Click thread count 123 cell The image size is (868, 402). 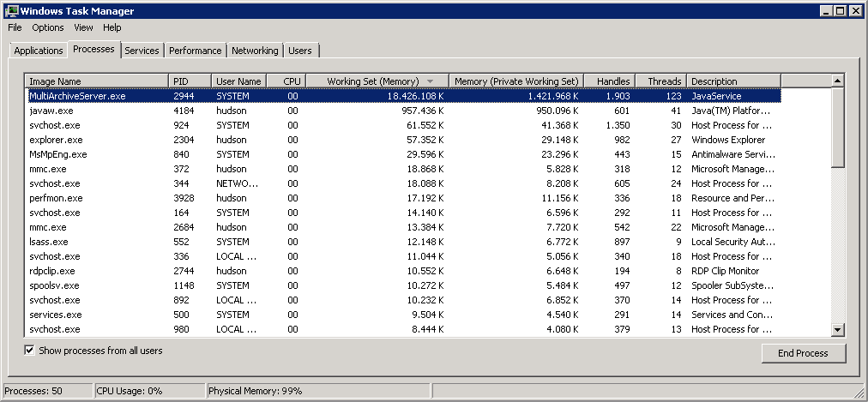coord(673,96)
